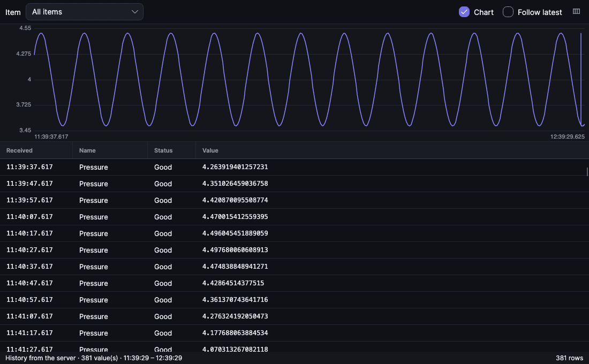Viewport: 589px width, 364px height.
Task: Click value 4.276324192050473
Action: [235, 316]
